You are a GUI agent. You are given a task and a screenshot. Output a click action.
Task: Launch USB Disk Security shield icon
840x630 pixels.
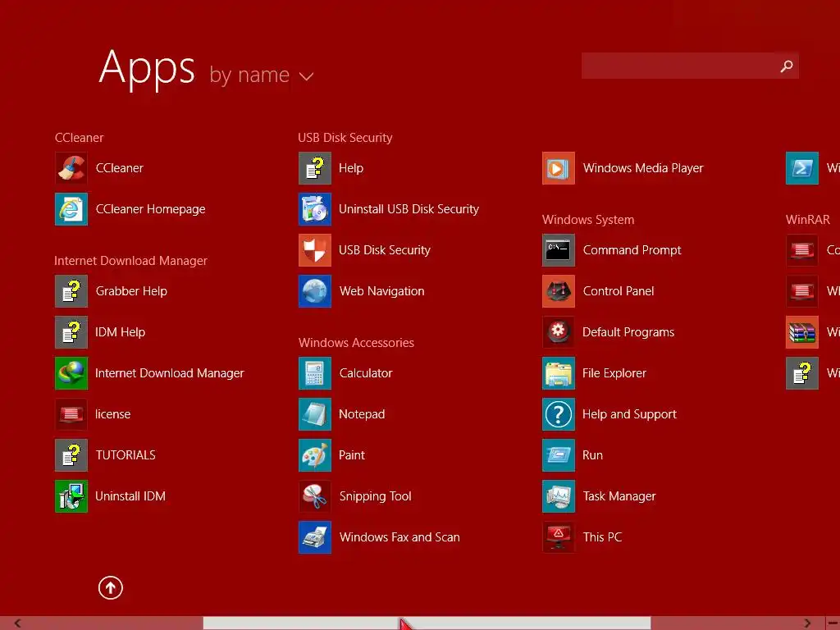(x=315, y=250)
